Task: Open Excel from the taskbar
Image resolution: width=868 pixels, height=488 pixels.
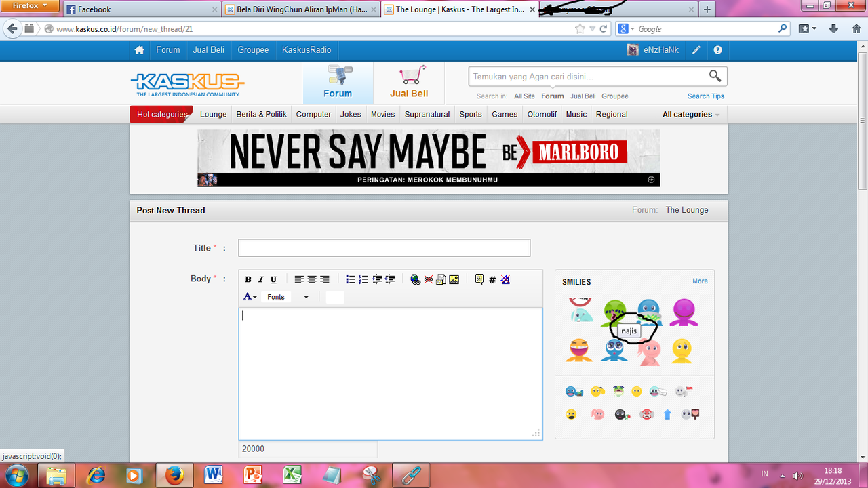Action: pyautogui.click(x=293, y=474)
